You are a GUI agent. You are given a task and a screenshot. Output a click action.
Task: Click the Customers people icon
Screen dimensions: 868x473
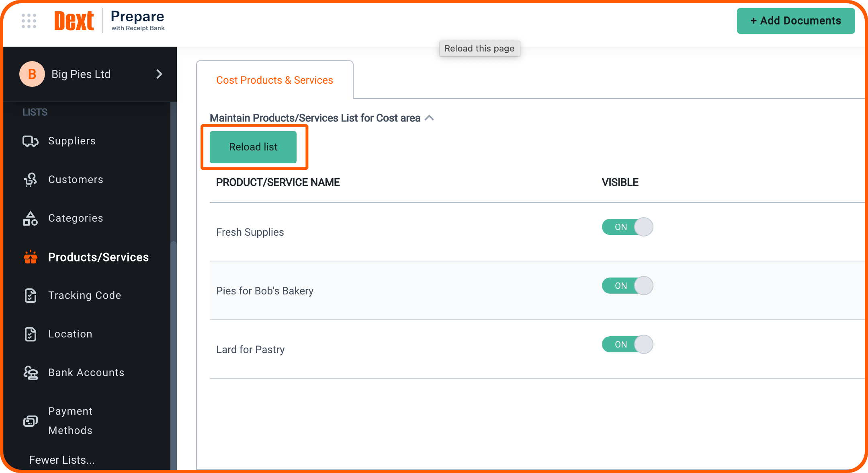point(31,180)
